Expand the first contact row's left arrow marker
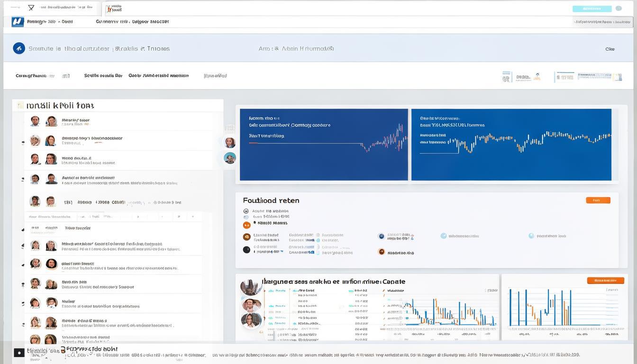 tap(22, 142)
